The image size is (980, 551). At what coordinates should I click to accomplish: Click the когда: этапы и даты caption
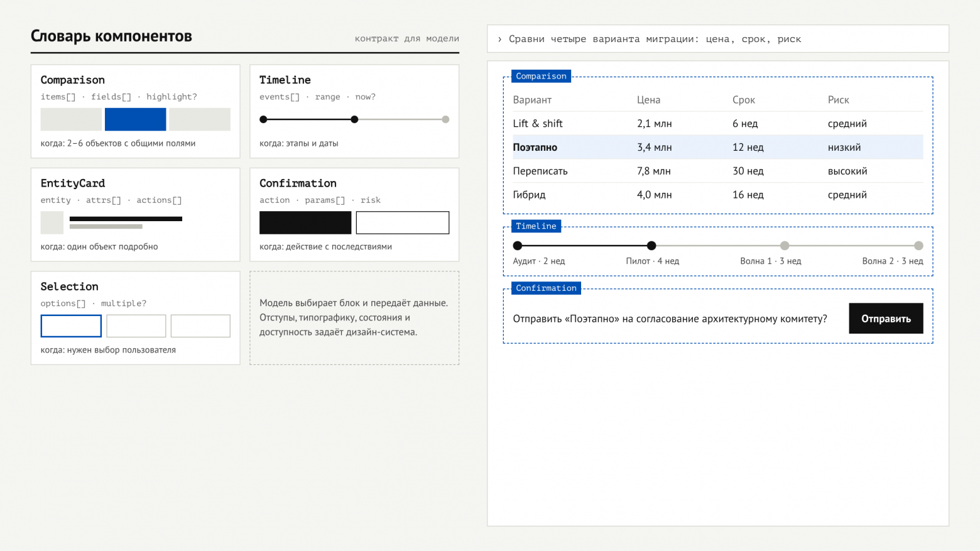pos(299,143)
